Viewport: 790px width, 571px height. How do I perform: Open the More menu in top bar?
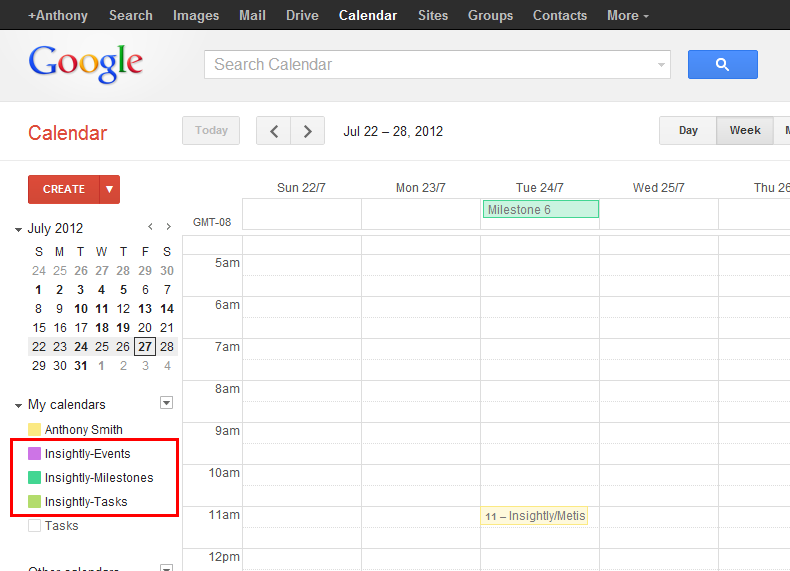[628, 16]
